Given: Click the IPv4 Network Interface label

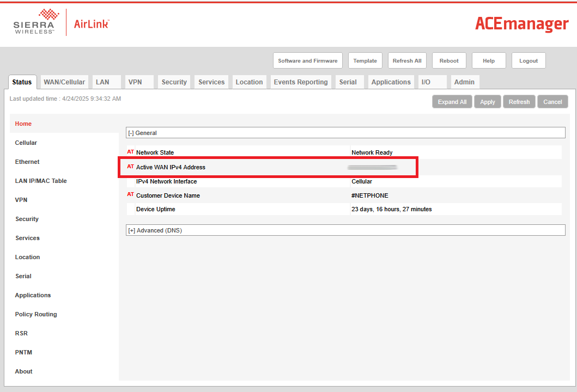Looking at the screenshot, I should point(166,182).
